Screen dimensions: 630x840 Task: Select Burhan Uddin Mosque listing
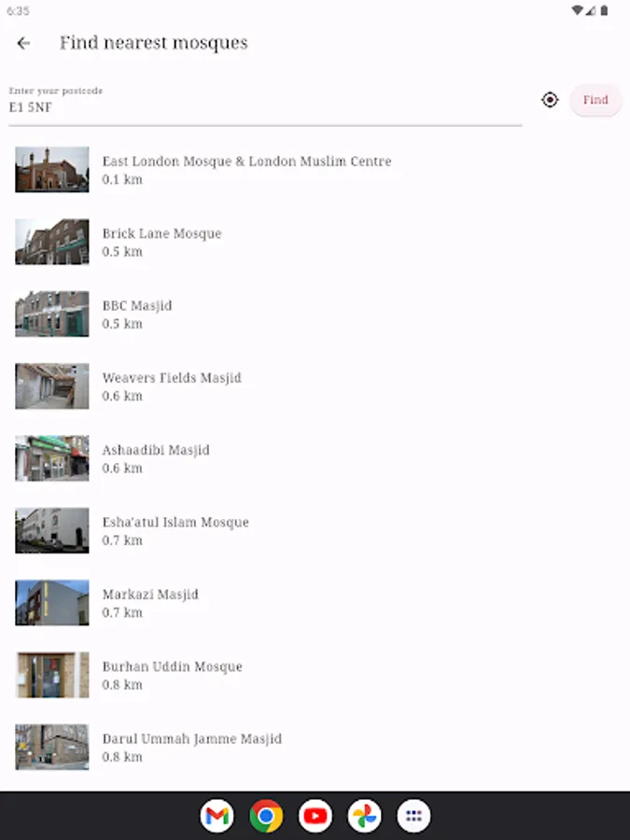click(315, 675)
